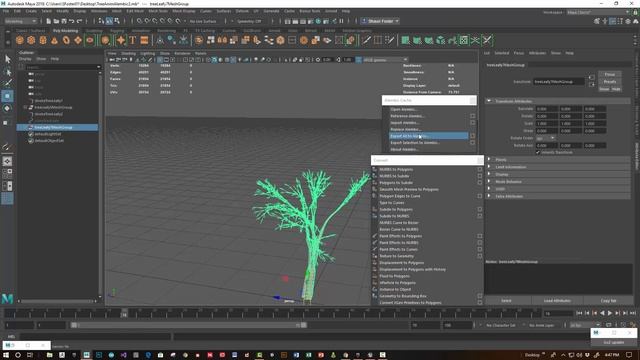Open option box for Paint Effects to Polygons
The width and height of the screenshot is (640, 360).
pyautogui.click(x=480, y=236)
